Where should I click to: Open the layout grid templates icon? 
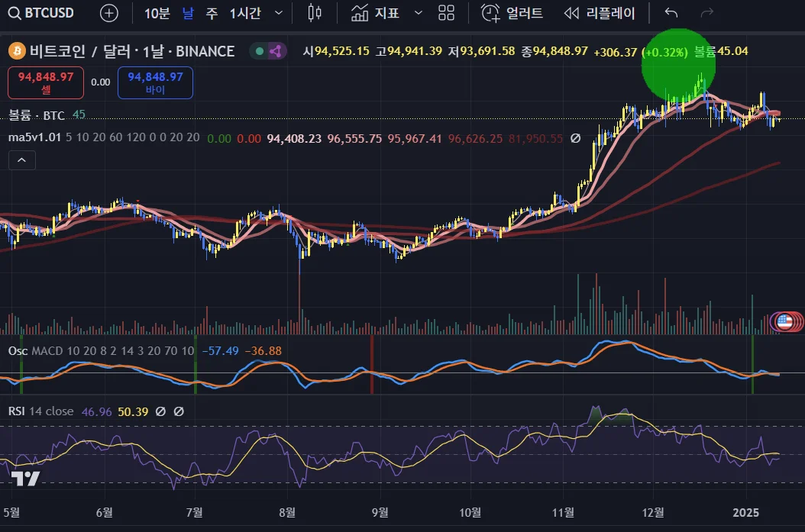[447, 13]
